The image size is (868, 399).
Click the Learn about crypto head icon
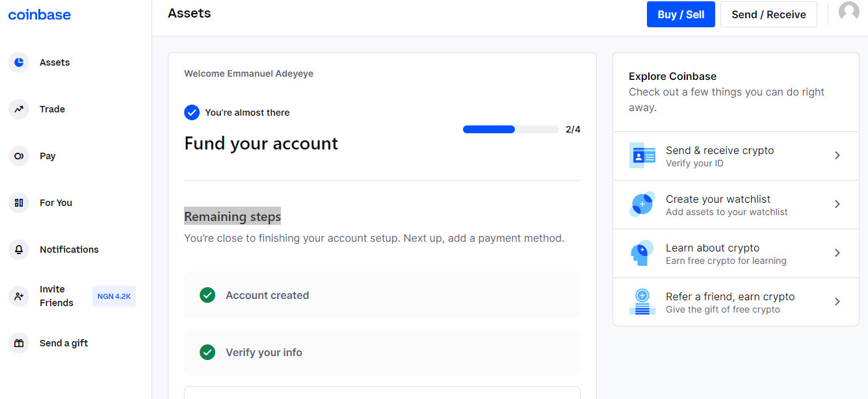(x=642, y=253)
